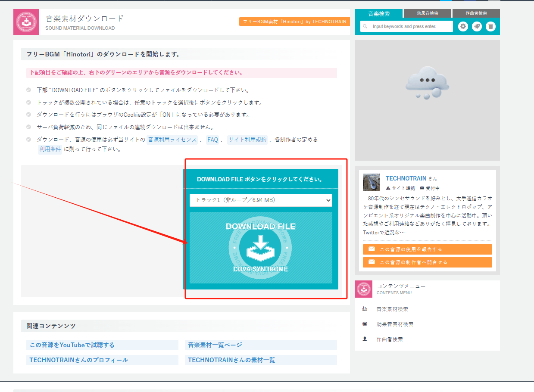Click この音源の制作者へ問合せる orange button
The height and width of the screenshot is (392, 534).
[x=427, y=262]
